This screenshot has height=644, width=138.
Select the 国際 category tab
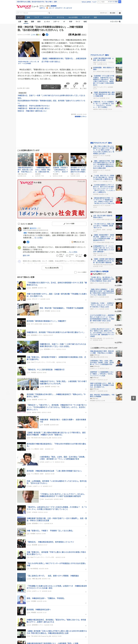tap(32, 21)
